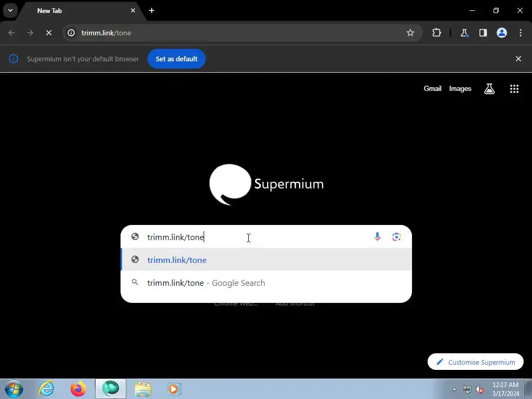Go back with the back arrow
The image size is (532, 399).
point(11,33)
